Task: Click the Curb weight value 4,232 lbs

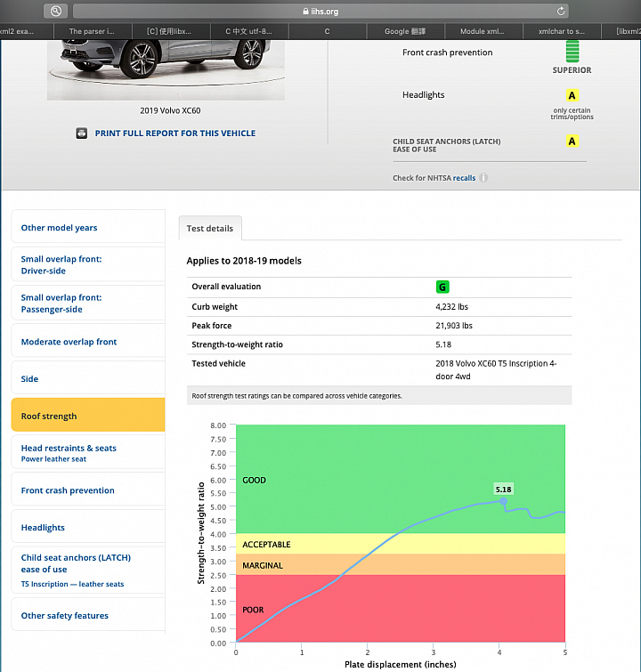Action: pos(452,307)
